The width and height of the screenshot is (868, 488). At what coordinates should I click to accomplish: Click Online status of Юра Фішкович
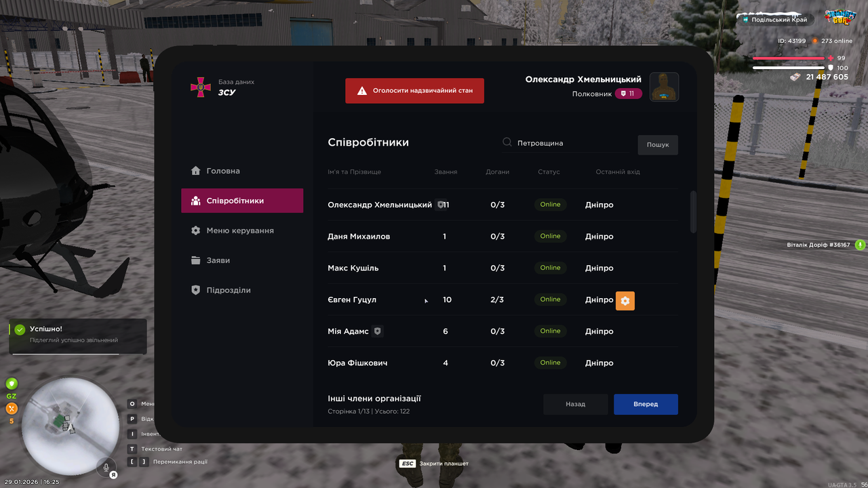[x=550, y=363]
